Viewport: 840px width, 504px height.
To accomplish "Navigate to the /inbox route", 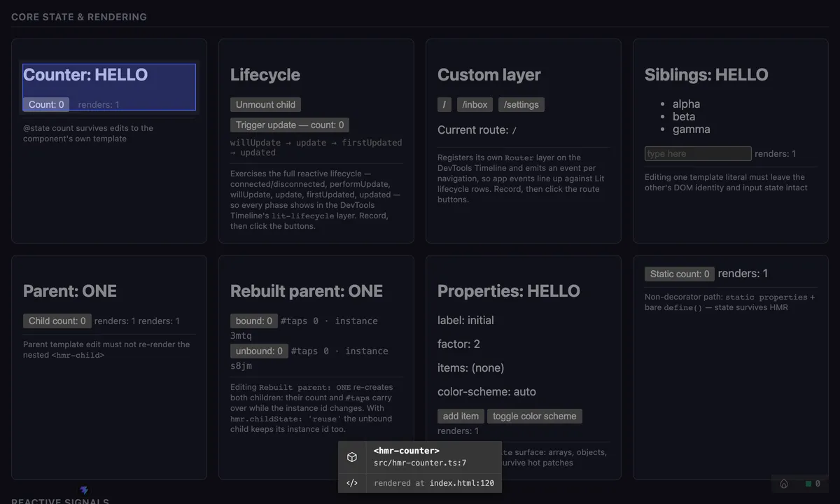I will click(475, 104).
